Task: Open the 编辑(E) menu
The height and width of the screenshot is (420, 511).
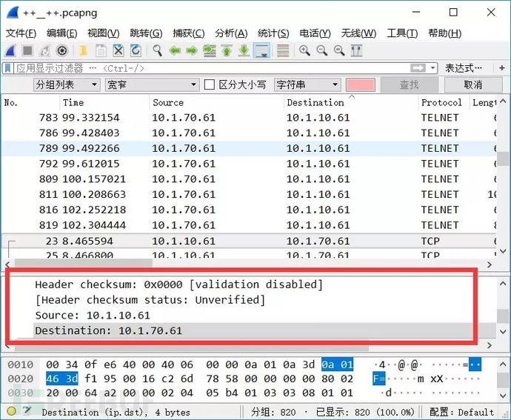Action: (61, 33)
